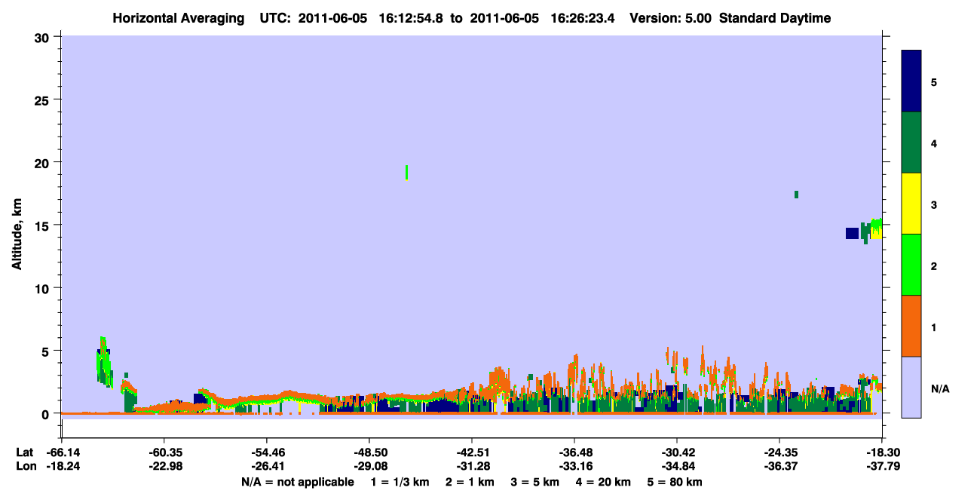980x503 pixels.
Task: Click legend text '4 = 20 km'
Action: coord(605,482)
